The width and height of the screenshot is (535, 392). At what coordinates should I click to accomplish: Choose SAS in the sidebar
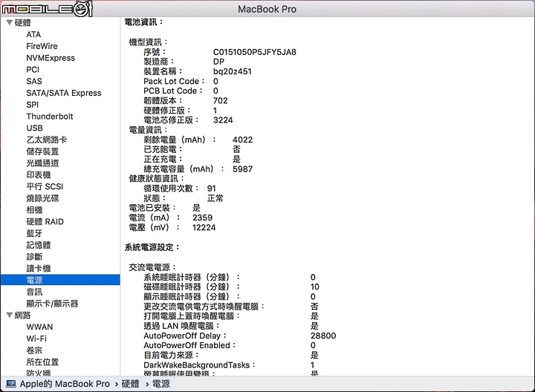click(34, 81)
